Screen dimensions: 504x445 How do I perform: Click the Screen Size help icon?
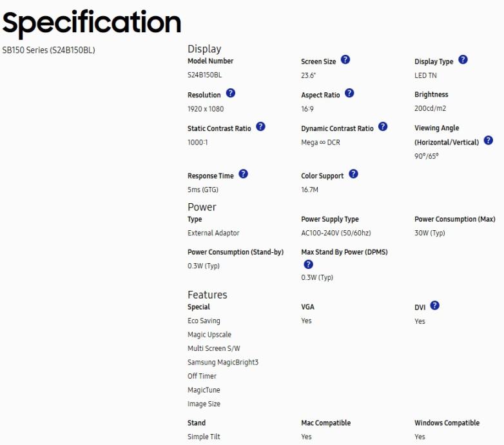pyautogui.click(x=345, y=60)
